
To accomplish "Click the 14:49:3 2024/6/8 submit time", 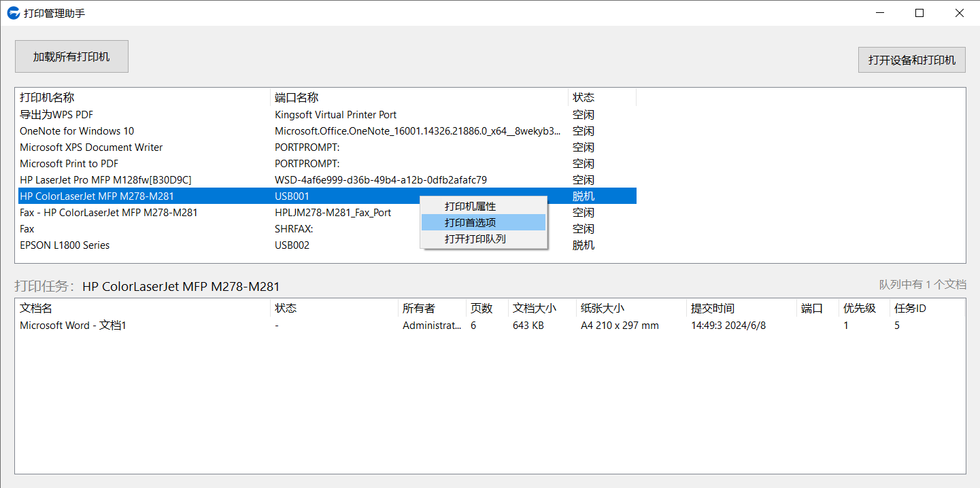I will (x=728, y=326).
